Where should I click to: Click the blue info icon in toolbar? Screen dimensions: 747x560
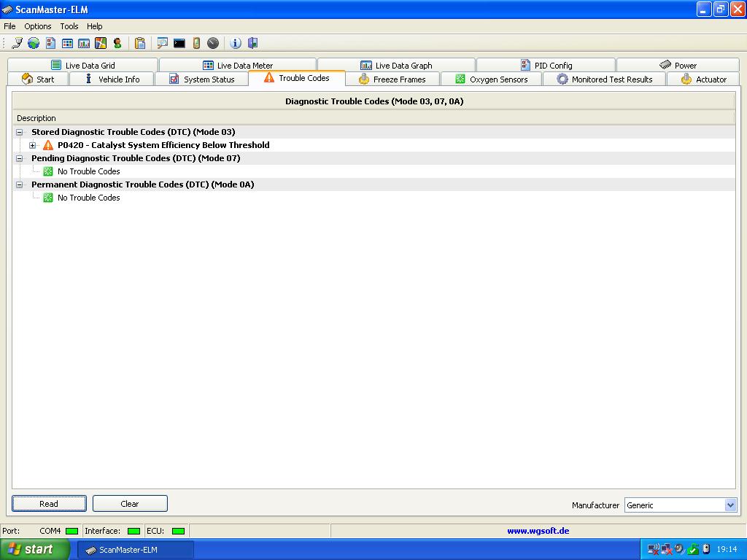click(236, 43)
